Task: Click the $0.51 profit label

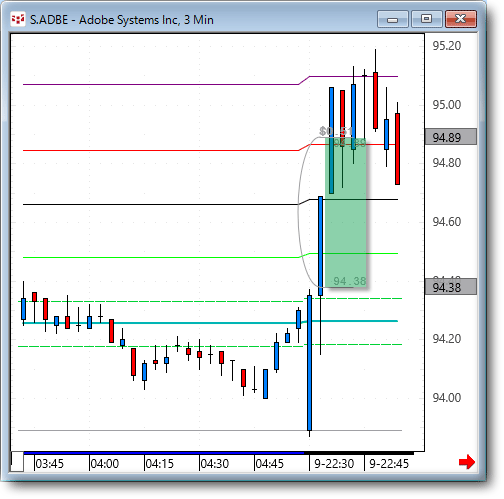Action: [336, 131]
